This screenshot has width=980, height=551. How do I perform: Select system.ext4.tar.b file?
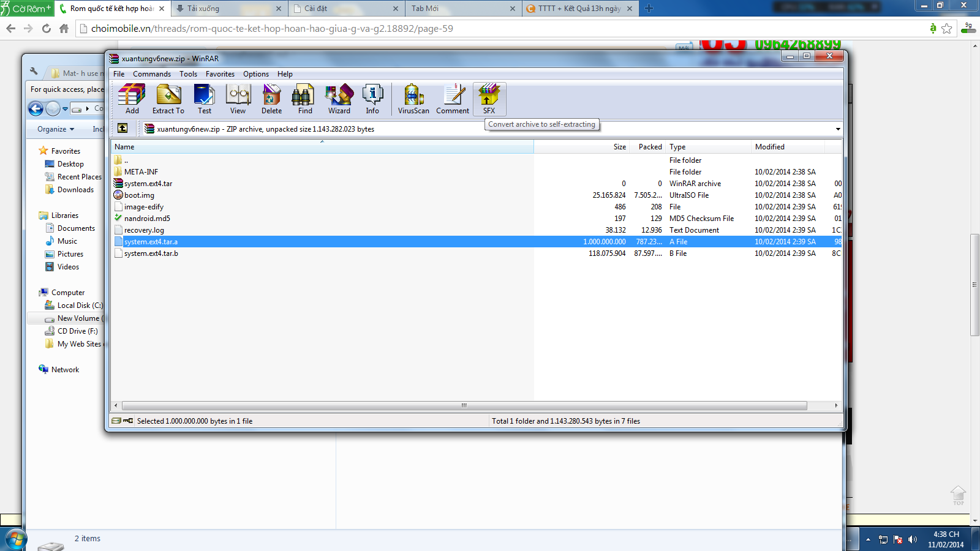click(x=477, y=253)
